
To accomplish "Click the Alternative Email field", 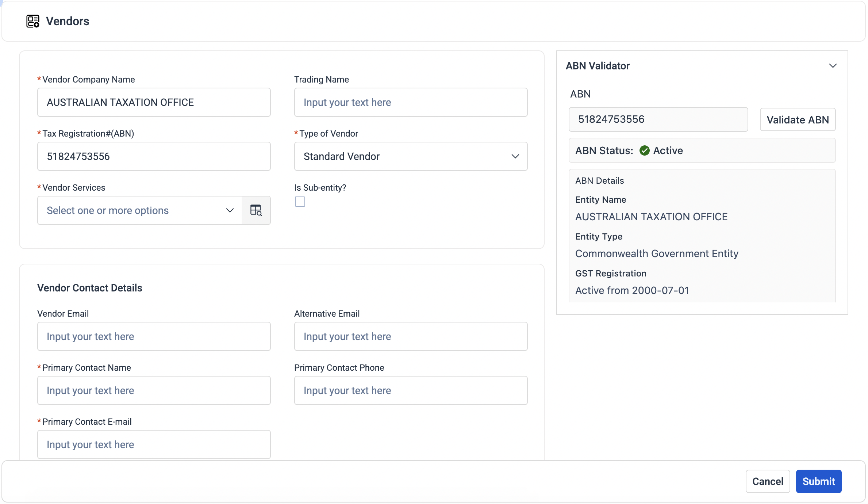I will (x=411, y=336).
